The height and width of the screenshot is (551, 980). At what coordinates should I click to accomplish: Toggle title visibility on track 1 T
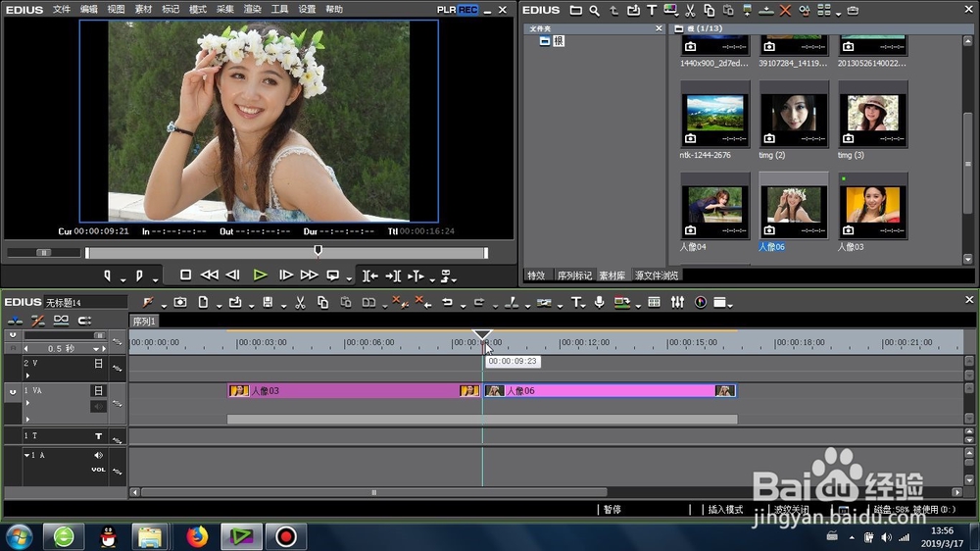click(98, 436)
